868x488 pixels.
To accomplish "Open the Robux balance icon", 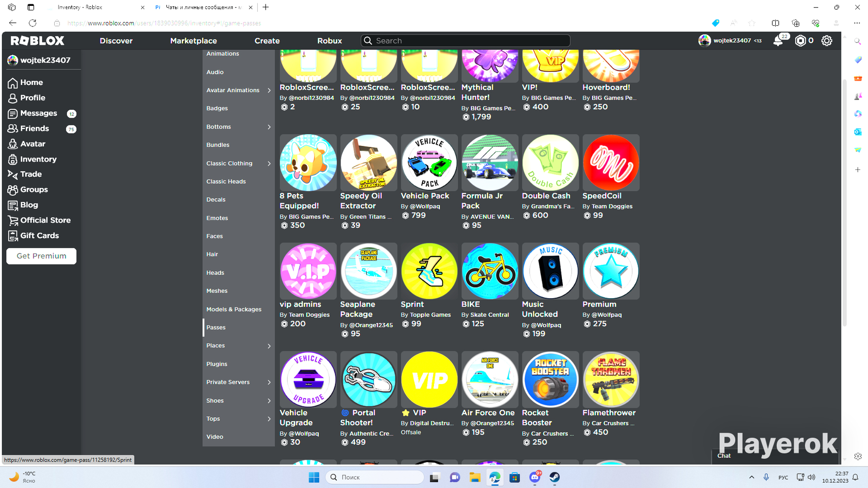I will [801, 41].
